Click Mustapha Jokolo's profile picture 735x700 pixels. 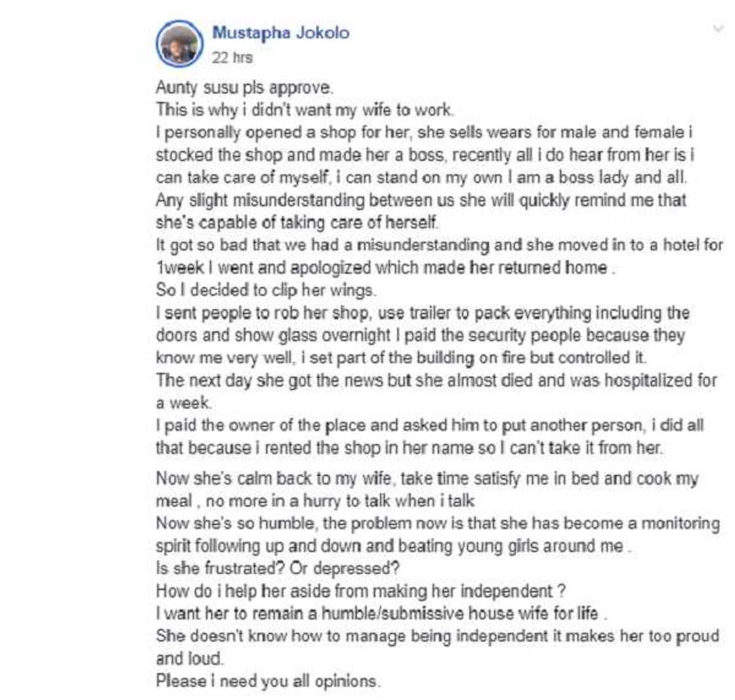[x=182, y=43]
